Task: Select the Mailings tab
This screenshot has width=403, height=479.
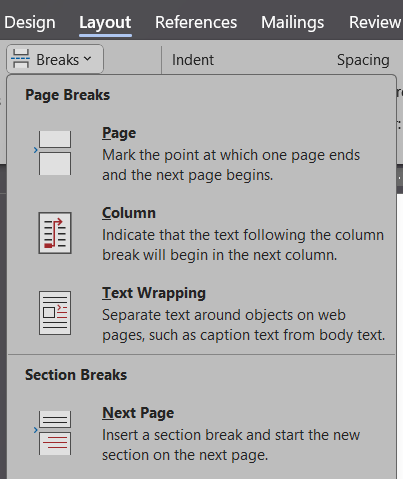Action: point(292,23)
